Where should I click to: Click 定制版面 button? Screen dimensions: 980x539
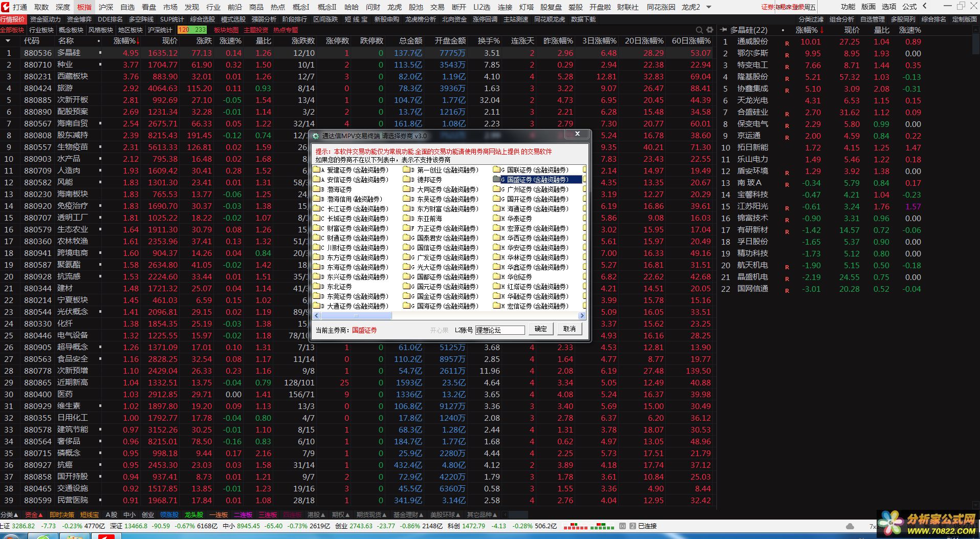(965, 19)
